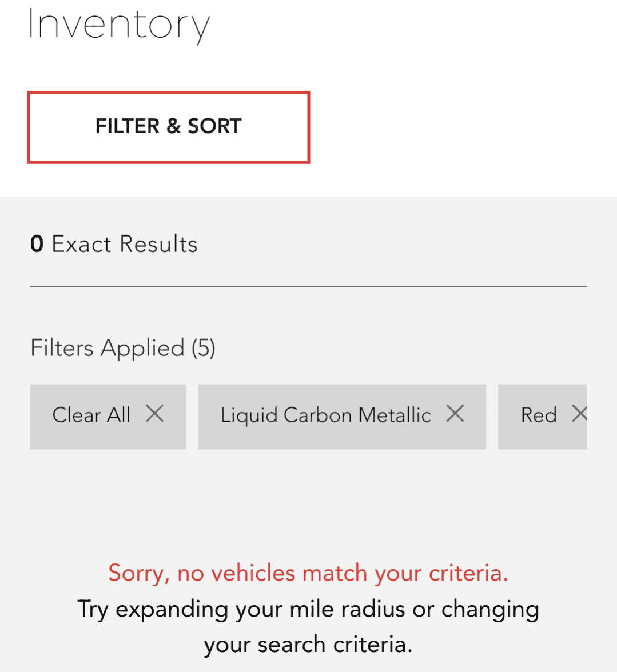Click the Inventory page heading

click(x=119, y=25)
